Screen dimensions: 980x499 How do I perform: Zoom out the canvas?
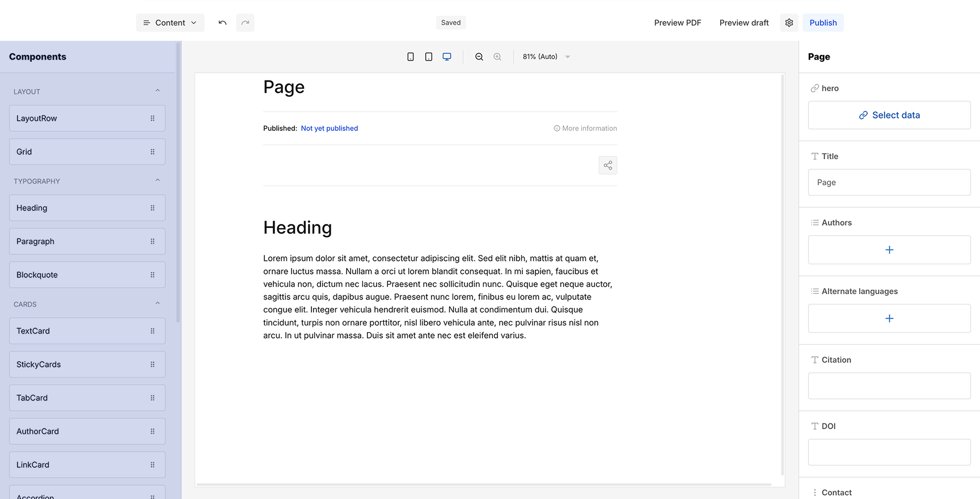click(x=479, y=57)
